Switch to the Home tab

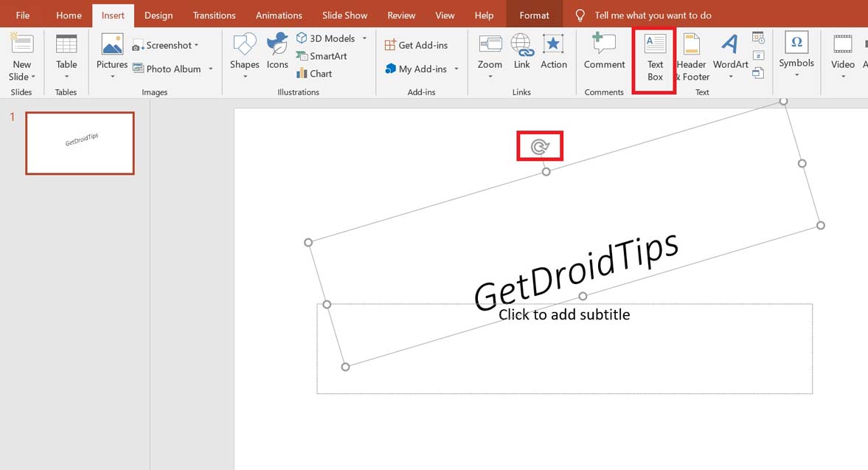coord(69,15)
